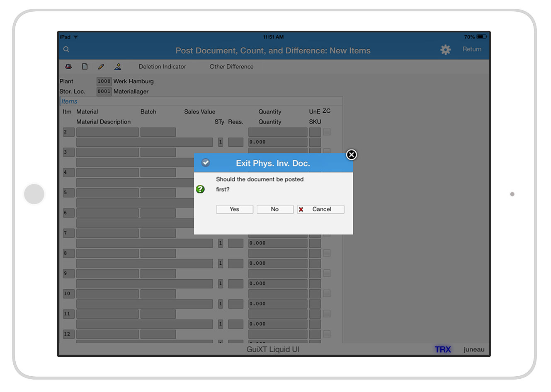551x392 pixels.
Task: Select Other Difference in the toolbar
Action: [231, 66]
